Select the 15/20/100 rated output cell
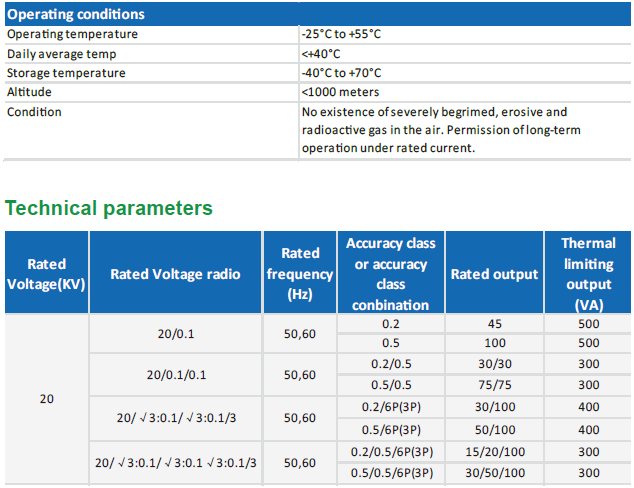Image resolution: width=634 pixels, height=488 pixels. 495,452
